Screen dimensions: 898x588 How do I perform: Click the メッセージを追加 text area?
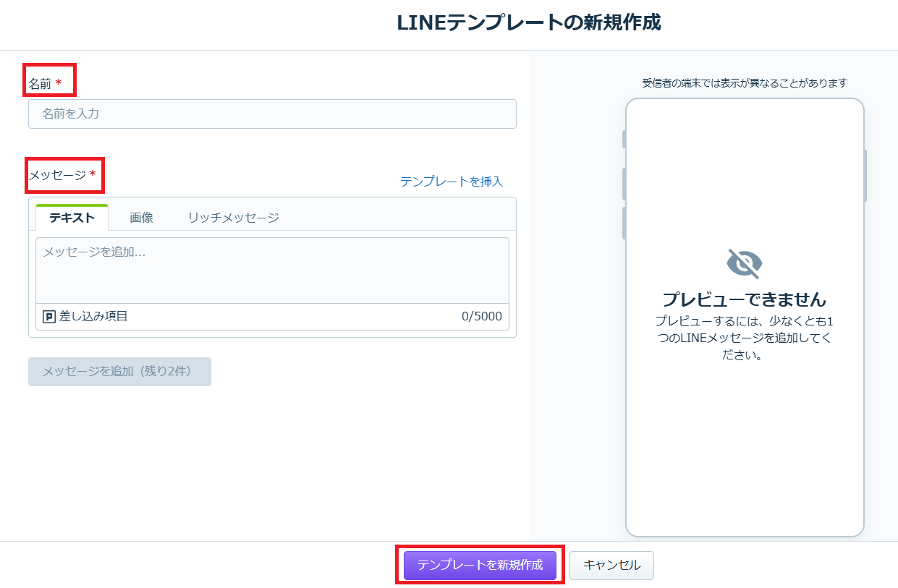[x=272, y=270]
